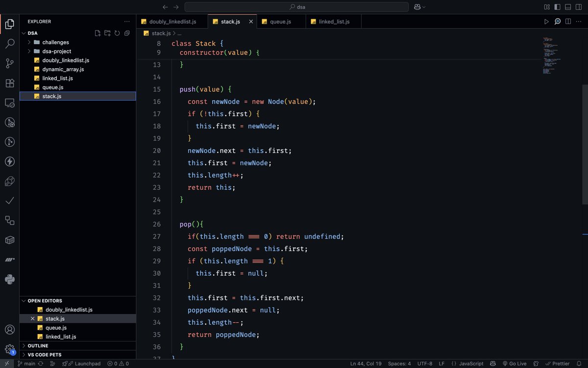Open the Manage gear icon
The height and width of the screenshot is (368, 588).
(9, 349)
